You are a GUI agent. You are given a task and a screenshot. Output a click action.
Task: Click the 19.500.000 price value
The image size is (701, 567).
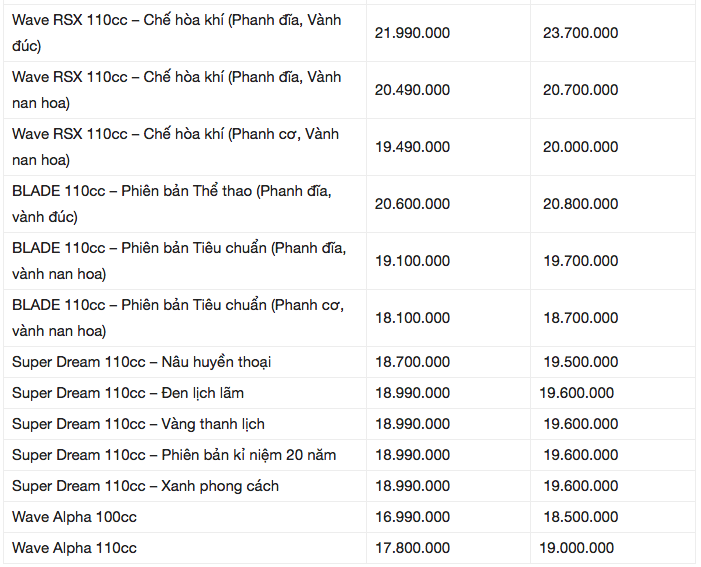pos(580,362)
